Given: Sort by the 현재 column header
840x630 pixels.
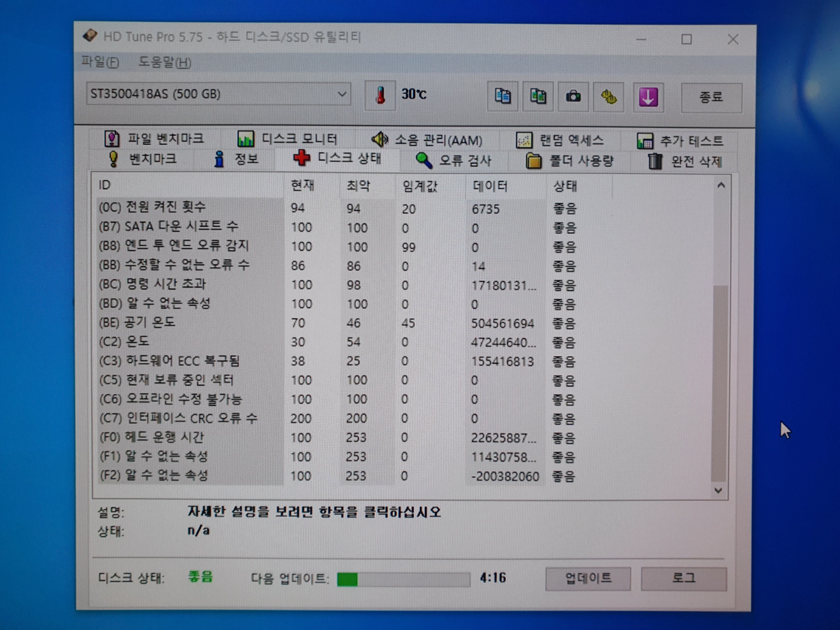Looking at the screenshot, I should point(312,185).
